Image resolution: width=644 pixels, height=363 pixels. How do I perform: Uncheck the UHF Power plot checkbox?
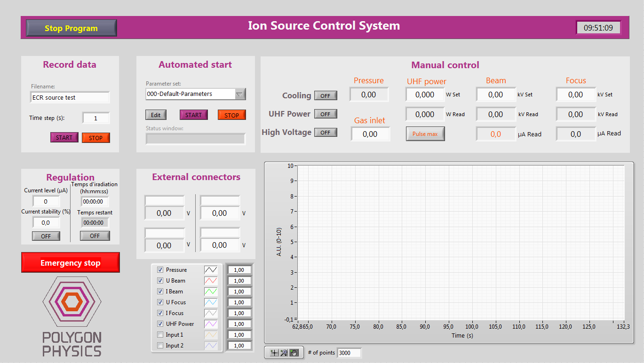160,324
